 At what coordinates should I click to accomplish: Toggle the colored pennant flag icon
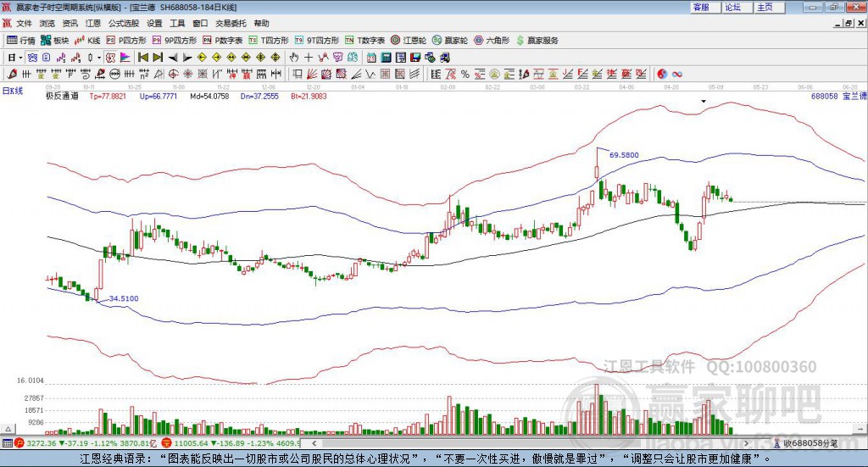tap(125, 58)
